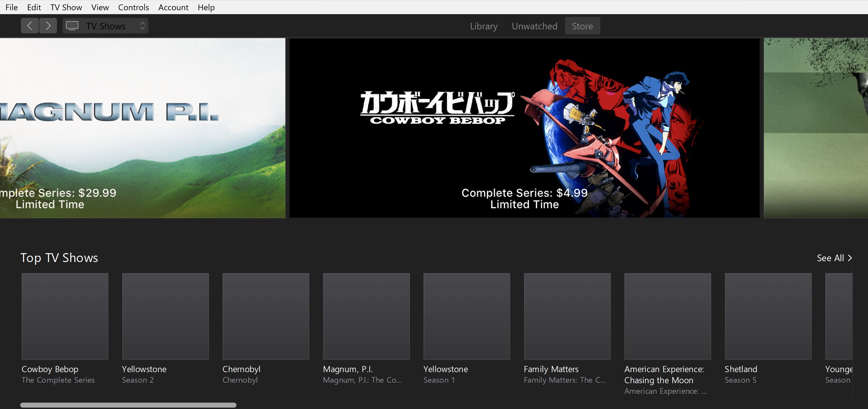This screenshot has width=868, height=409.
Task: Open the Account menu
Action: pyautogui.click(x=173, y=7)
